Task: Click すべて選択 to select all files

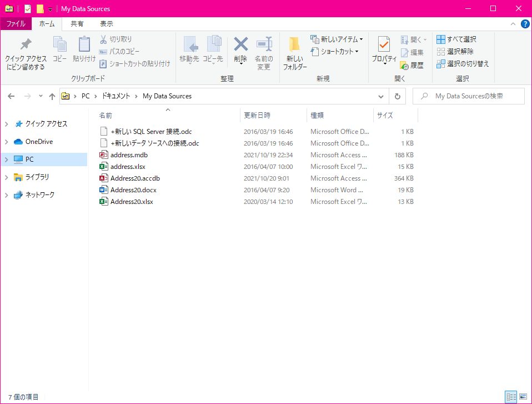Action: (456, 39)
